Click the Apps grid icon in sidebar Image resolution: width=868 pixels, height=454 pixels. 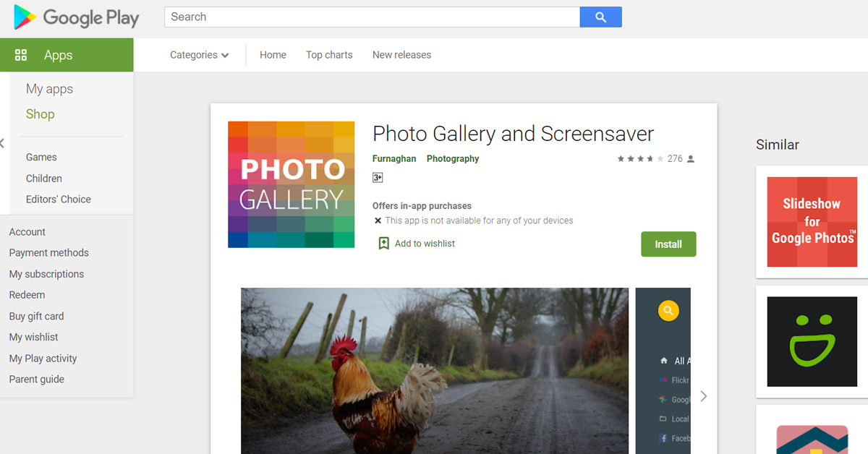coord(21,55)
